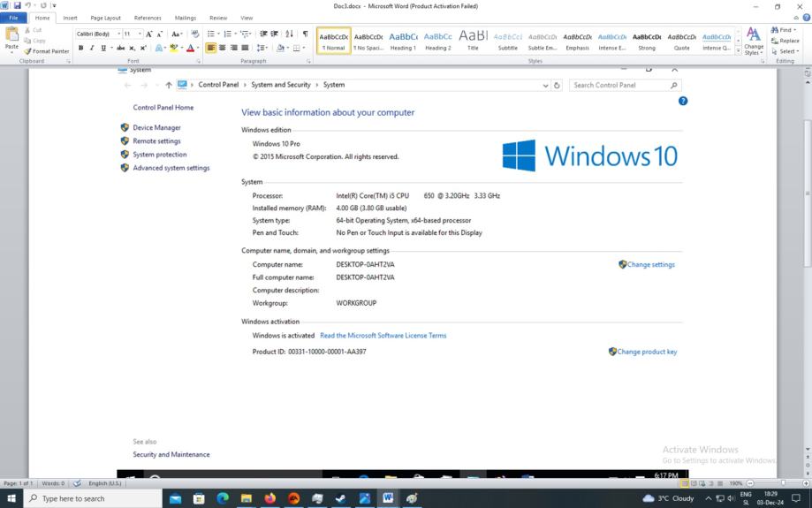Switch to Print Layout view in status bar
Image resolution: width=812 pixels, height=508 pixels.
(x=685, y=483)
